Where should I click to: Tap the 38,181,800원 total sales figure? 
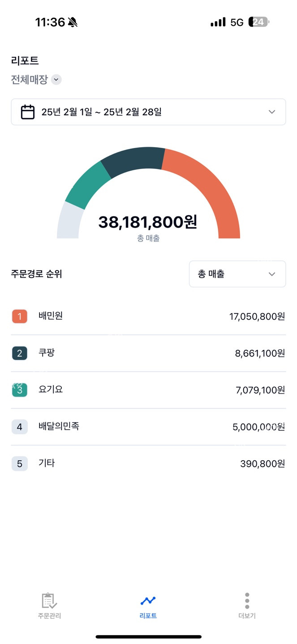point(148,222)
